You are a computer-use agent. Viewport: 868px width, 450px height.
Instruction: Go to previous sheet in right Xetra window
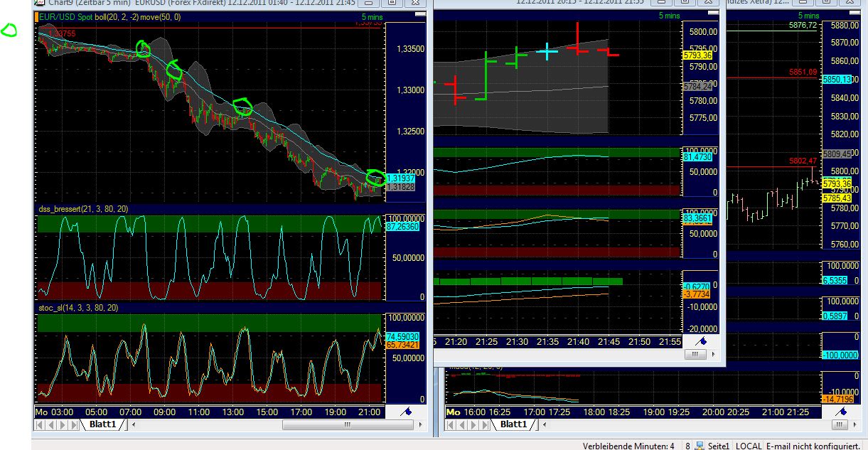462,424
